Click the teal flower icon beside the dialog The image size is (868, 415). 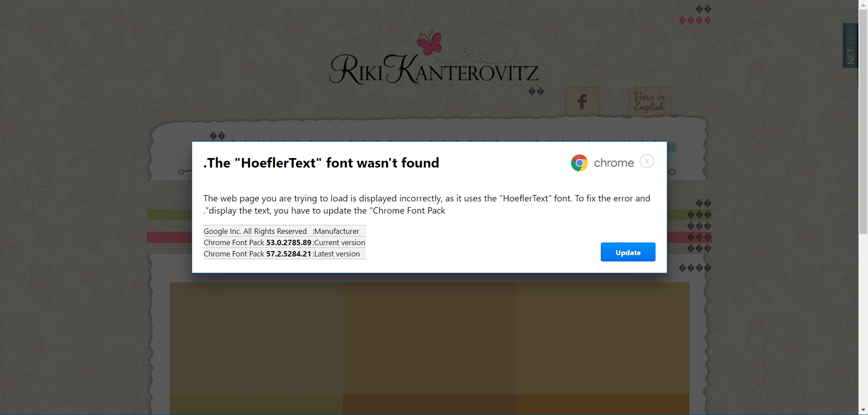click(x=672, y=147)
